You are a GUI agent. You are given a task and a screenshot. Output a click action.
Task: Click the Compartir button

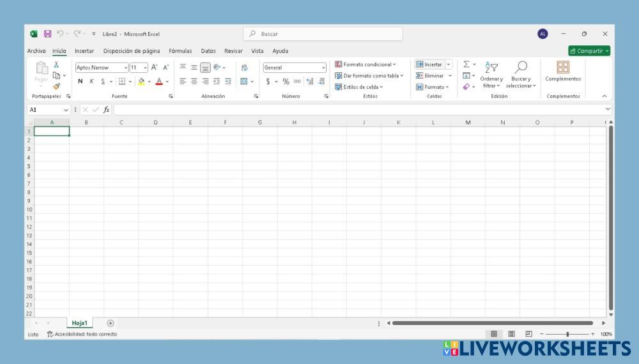tap(589, 51)
